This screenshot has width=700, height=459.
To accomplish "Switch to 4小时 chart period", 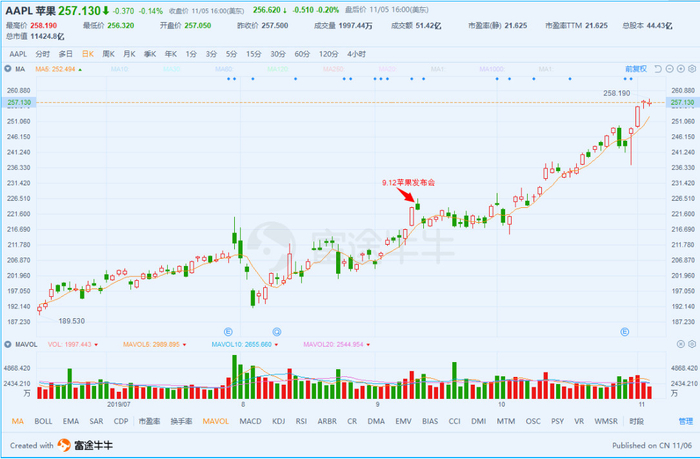I will [x=356, y=54].
